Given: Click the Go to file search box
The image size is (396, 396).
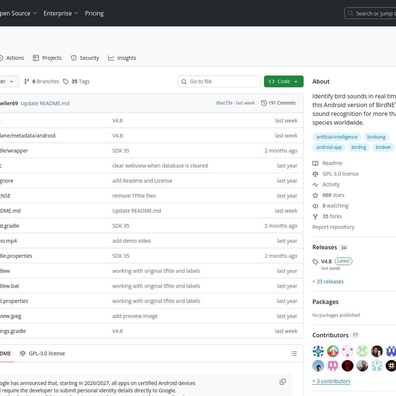Looking at the screenshot, I should (219, 81).
